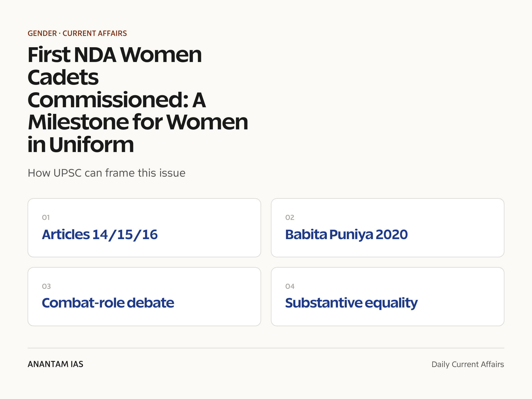Click the Combat-role debate heading text
532x399 pixels.
[x=108, y=303]
